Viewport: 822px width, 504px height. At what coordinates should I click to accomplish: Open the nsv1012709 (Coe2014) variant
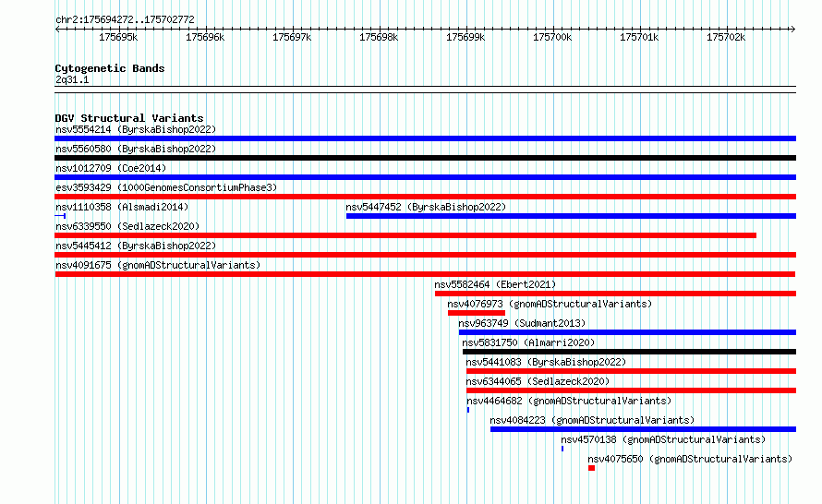coord(111,168)
